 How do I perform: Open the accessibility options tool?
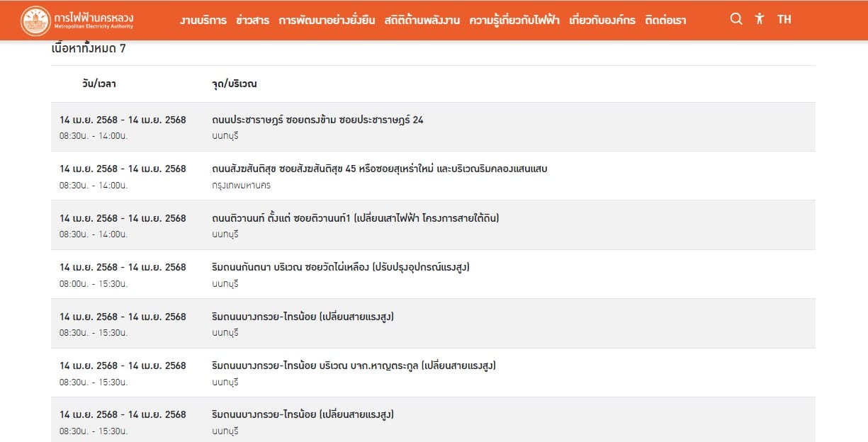[760, 19]
